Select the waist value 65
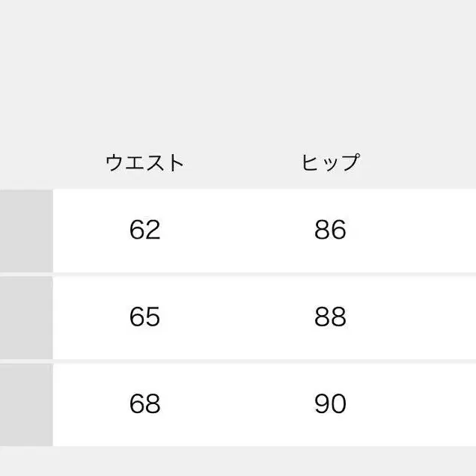 [144, 317]
